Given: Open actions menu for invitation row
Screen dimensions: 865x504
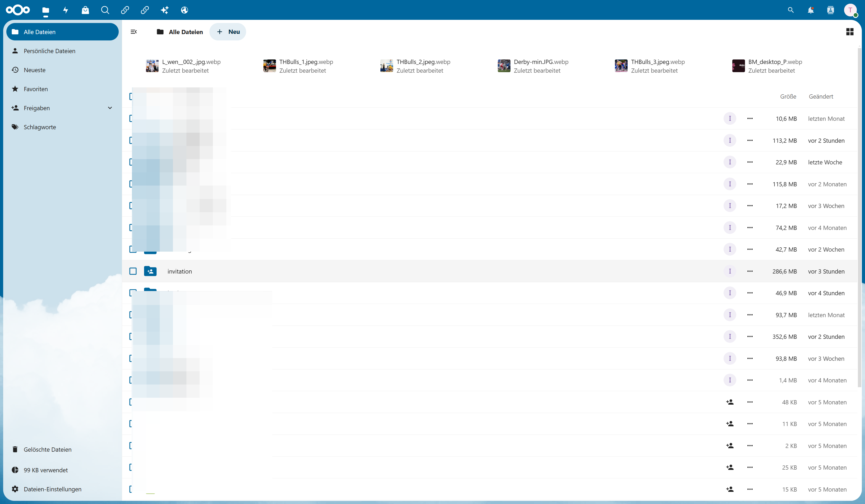Looking at the screenshot, I should pyautogui.click(x=750, y=271).
